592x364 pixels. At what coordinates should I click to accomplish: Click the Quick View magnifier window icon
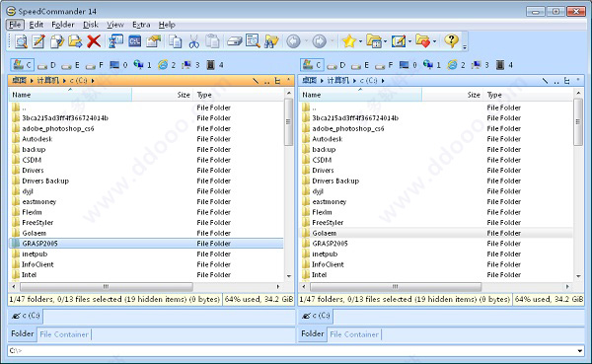tap(253, 41)
